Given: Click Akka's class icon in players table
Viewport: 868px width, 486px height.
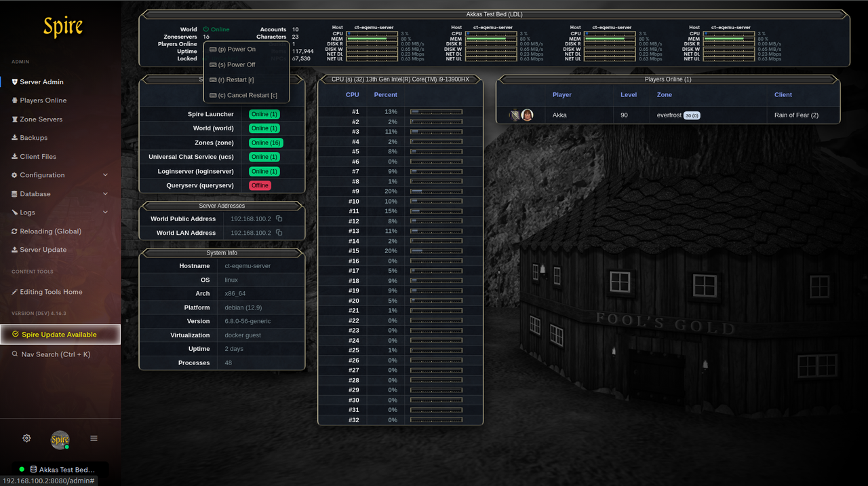Looking at the screenshot, I should (515, 115).
